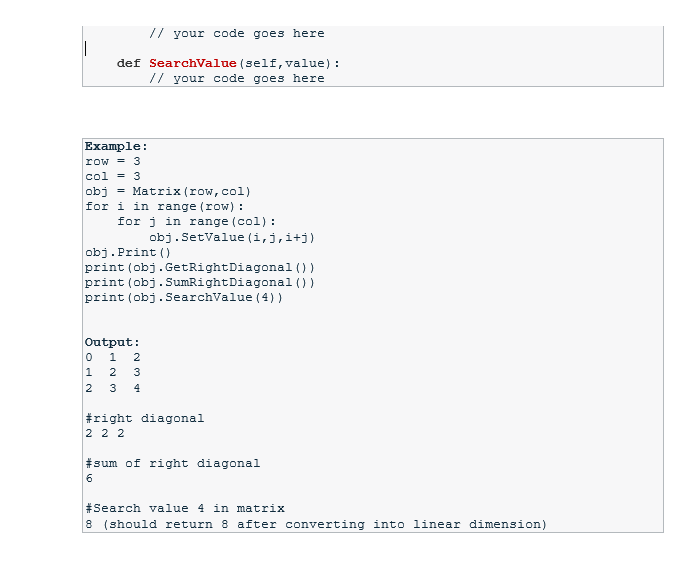Viewport: 697px width, 563px height.
Task: Click the line 'col = 3'
Action: click(x=112, y=176)
